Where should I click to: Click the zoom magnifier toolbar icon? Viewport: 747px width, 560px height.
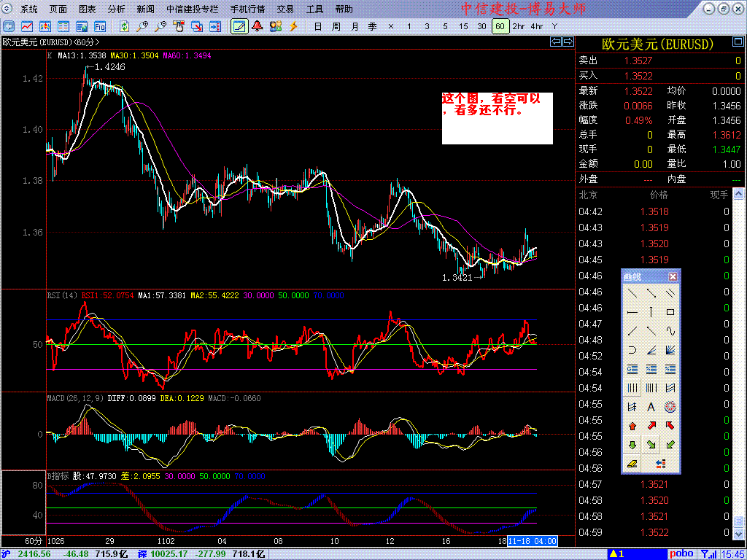[142, 26]
